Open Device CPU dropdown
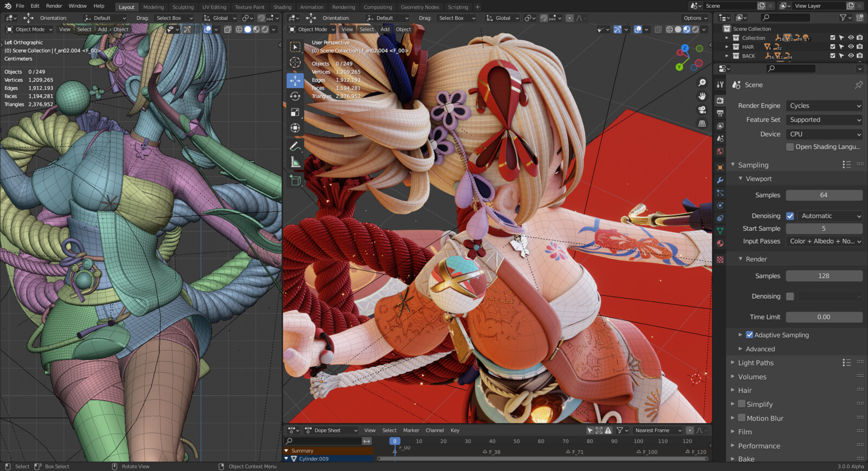Viewport: 868px width, 471px height. pos(825,134)
